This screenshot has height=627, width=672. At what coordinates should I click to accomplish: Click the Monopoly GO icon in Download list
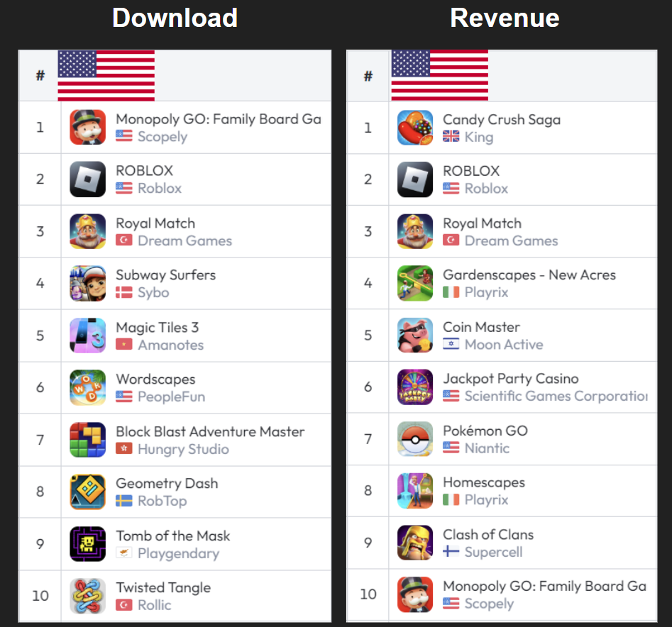(87, 127)
